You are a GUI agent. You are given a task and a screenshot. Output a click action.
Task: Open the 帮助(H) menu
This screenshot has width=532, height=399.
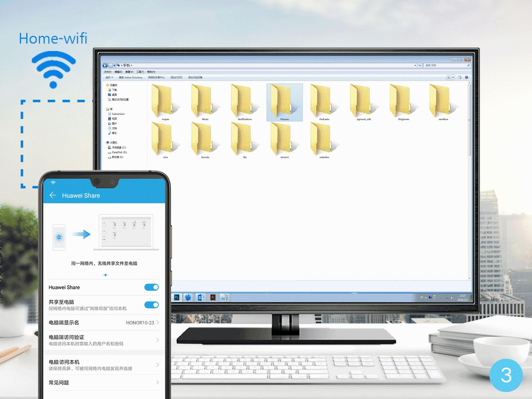point(151,72)
